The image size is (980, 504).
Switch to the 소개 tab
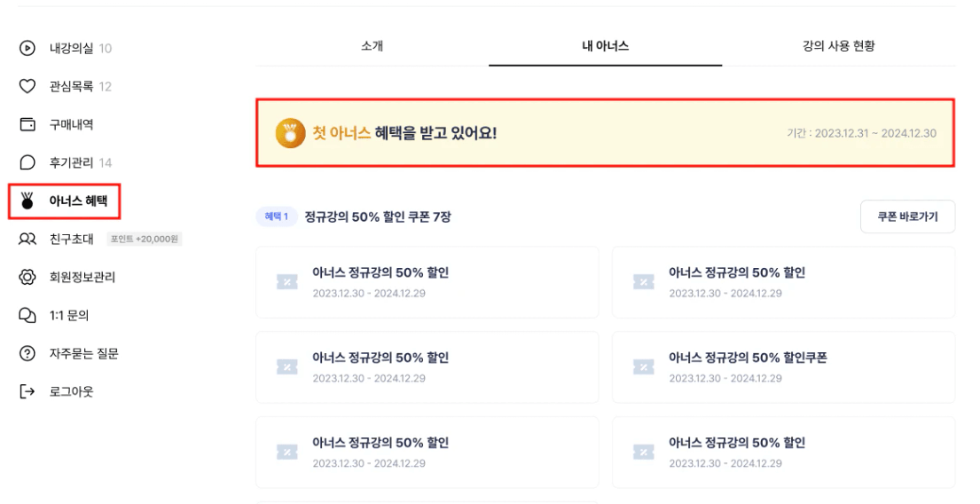click(x=372, y=45)
